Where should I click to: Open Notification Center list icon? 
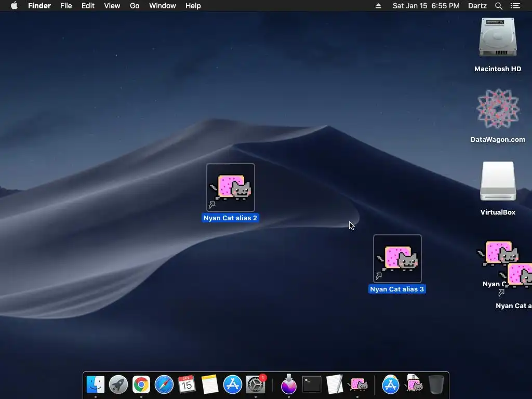pyautogui.click(x=515, y=6)
